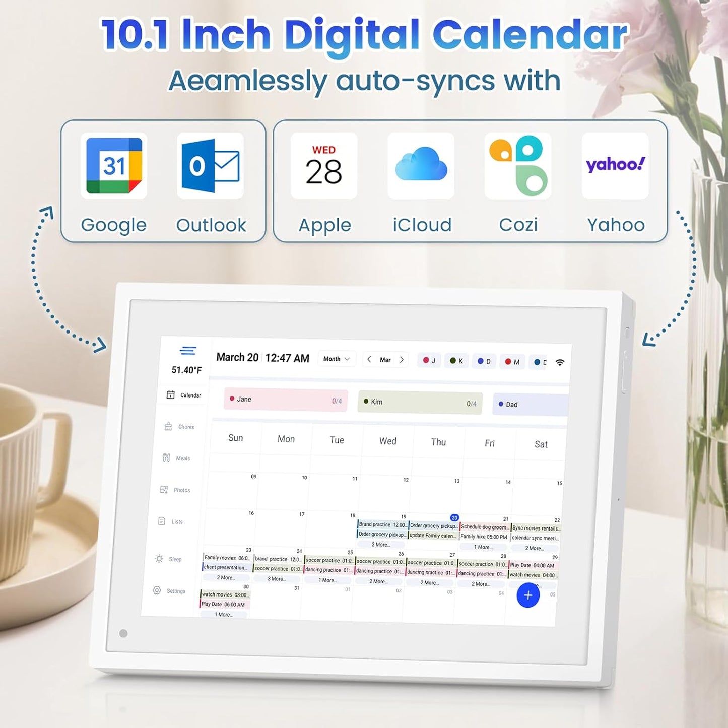Click the Wed column header

coord(388,441)
